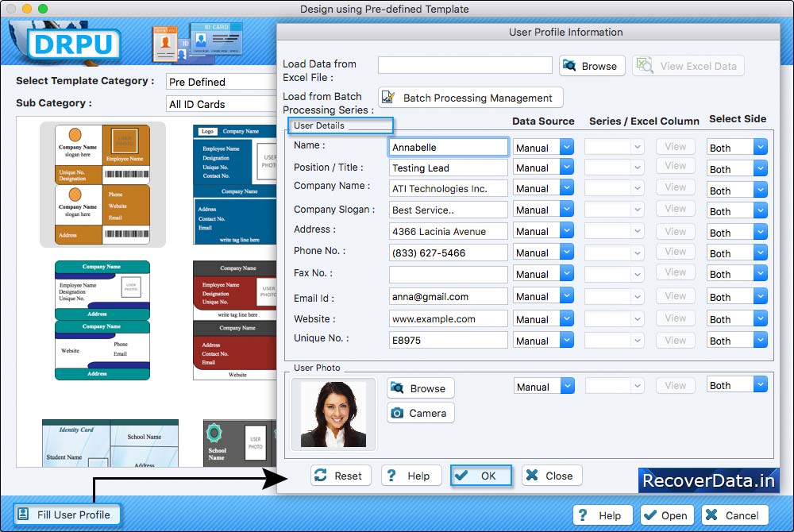Click the Reset button

341,476
